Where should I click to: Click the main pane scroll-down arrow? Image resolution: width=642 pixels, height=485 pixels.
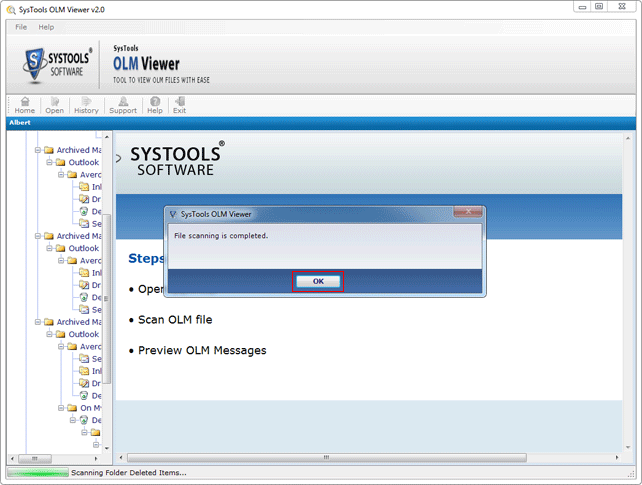[x=628, y=447]
